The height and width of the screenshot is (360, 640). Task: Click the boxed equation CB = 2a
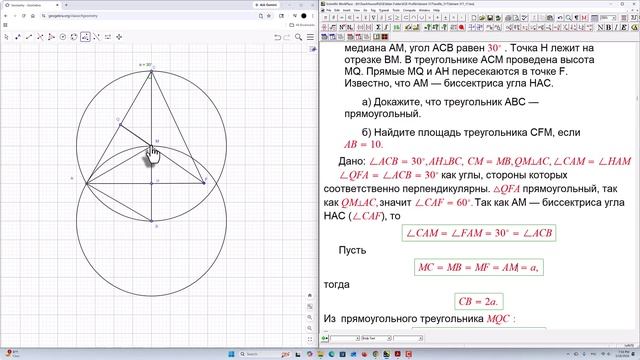tap(478, 302)
